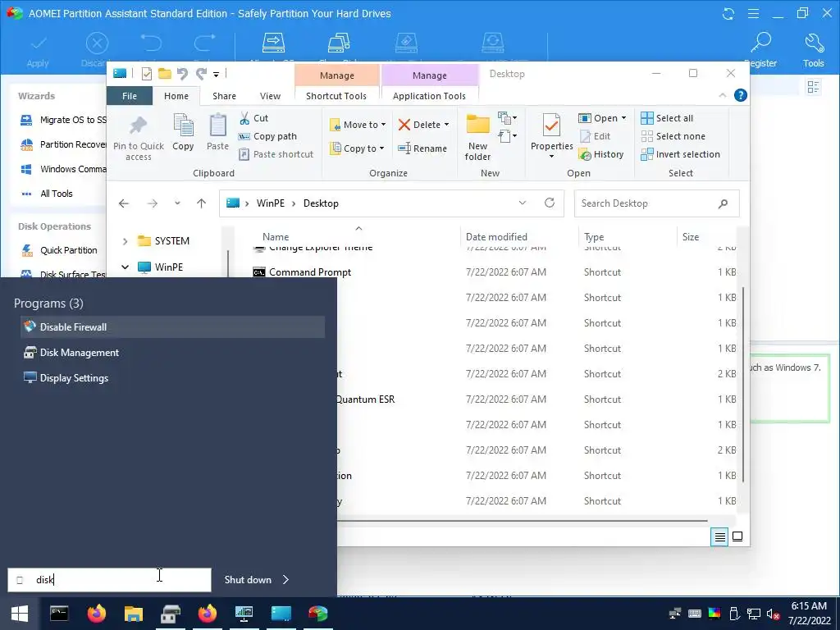Viewport: 840px width, 630px height.
Task: Click Select none in ribbon
Action: [673, 136]
